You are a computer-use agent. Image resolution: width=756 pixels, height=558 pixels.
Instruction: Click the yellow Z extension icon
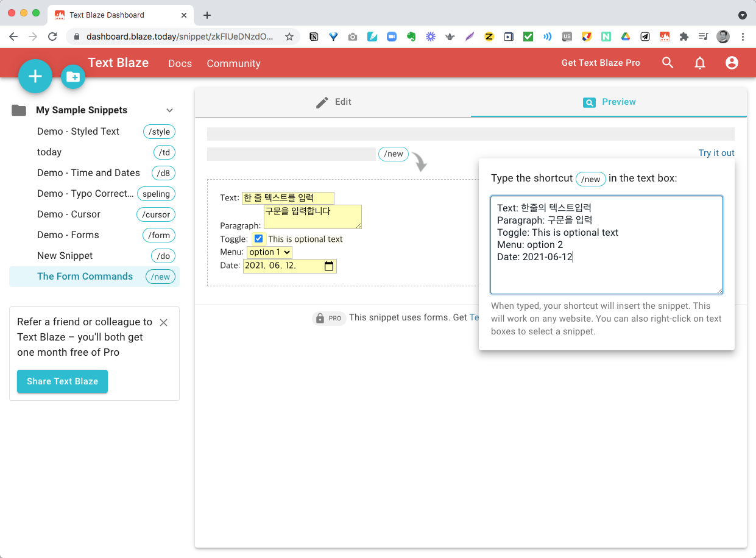pos(489,37)
